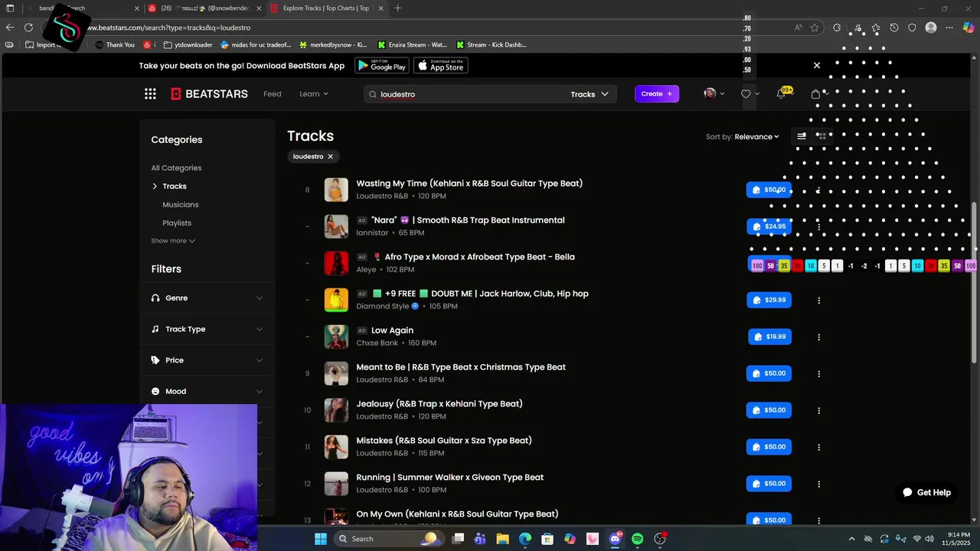This screenshot has height=551, width=980.
Task: Open Diamond Style artist profile
Action: point(383,306)
